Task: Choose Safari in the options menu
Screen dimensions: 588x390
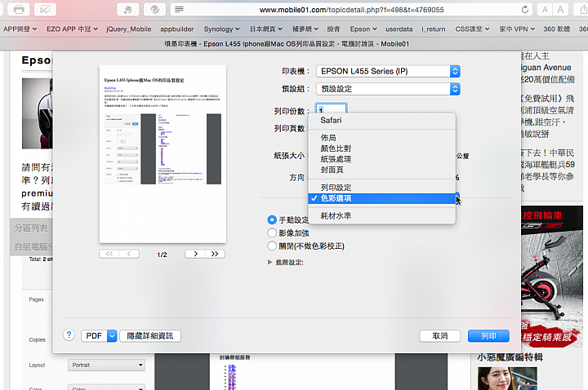Action: point(381,120)
